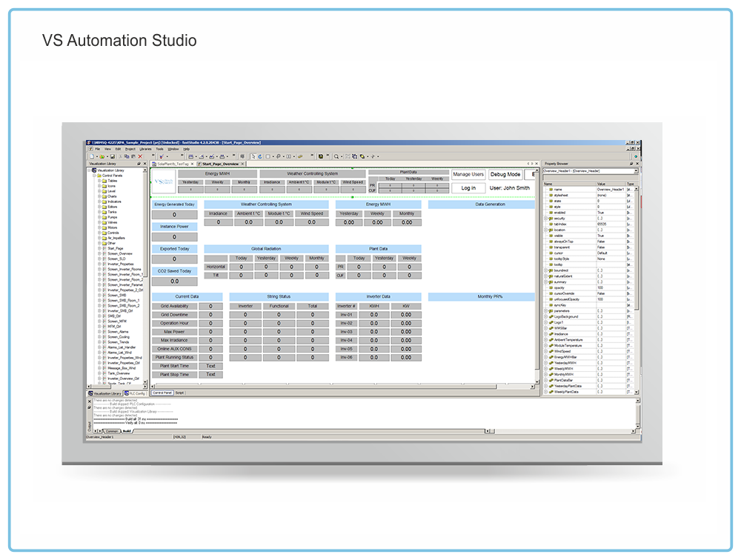Close the Start_Page_Overview tab
The image size is (741, 560).
[243, 164]
